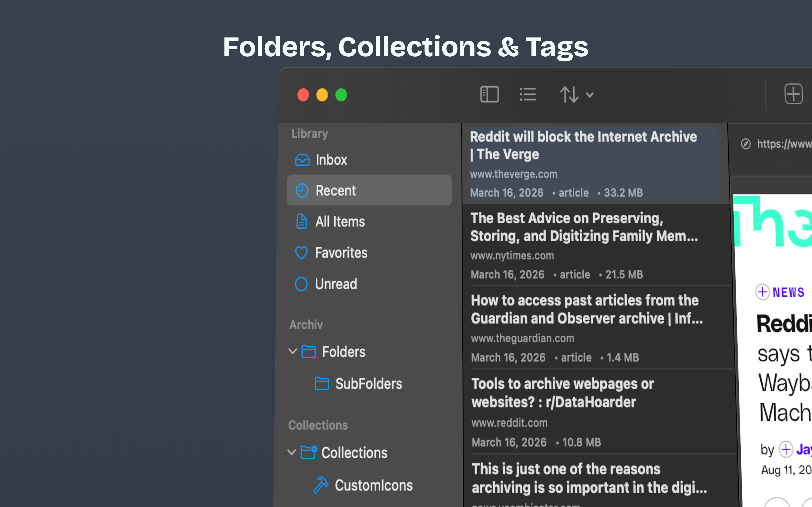The image size is (812, 507).
Task: Collapse the Collections tree expander
Action: point(291,452)
